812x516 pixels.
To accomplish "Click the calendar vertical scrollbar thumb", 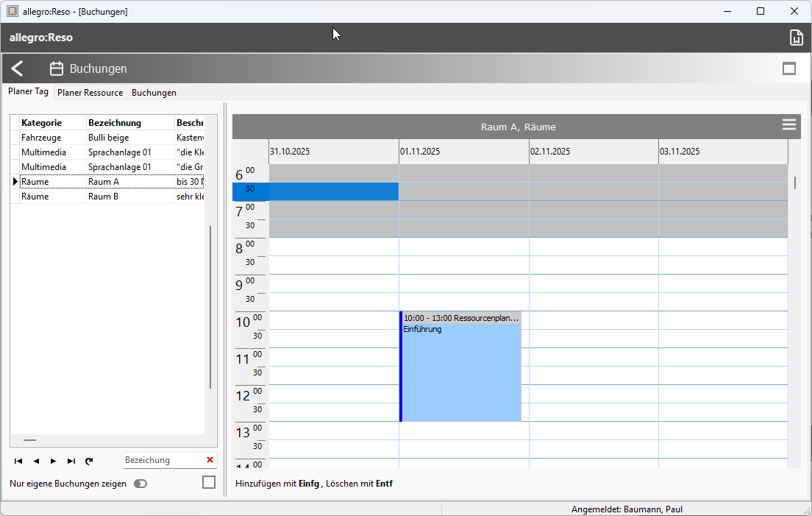I will 795,183.
